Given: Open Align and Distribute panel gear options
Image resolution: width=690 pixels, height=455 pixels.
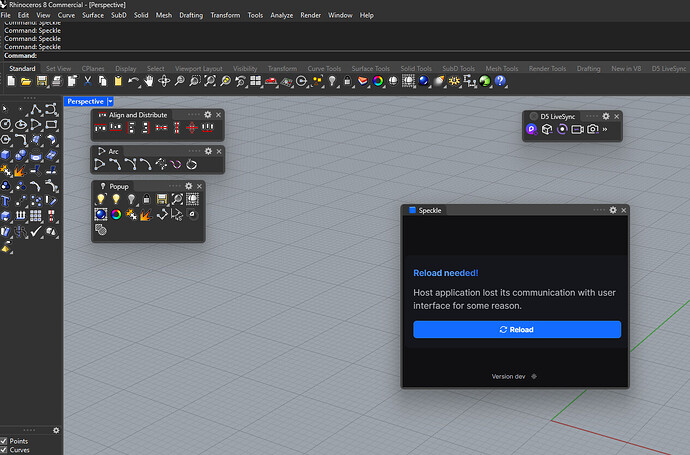Looking at the screenshot, I should [x=208, y=115].
